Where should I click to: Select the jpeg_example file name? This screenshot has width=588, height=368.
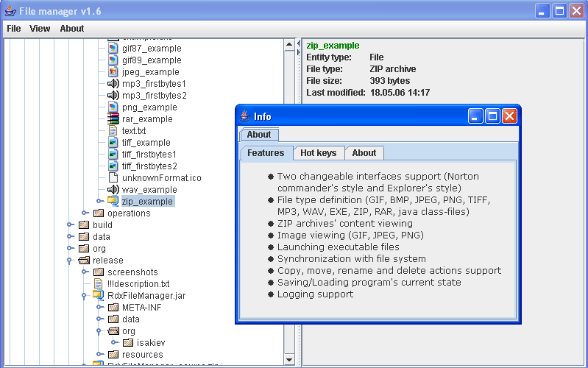click(150, 71)
